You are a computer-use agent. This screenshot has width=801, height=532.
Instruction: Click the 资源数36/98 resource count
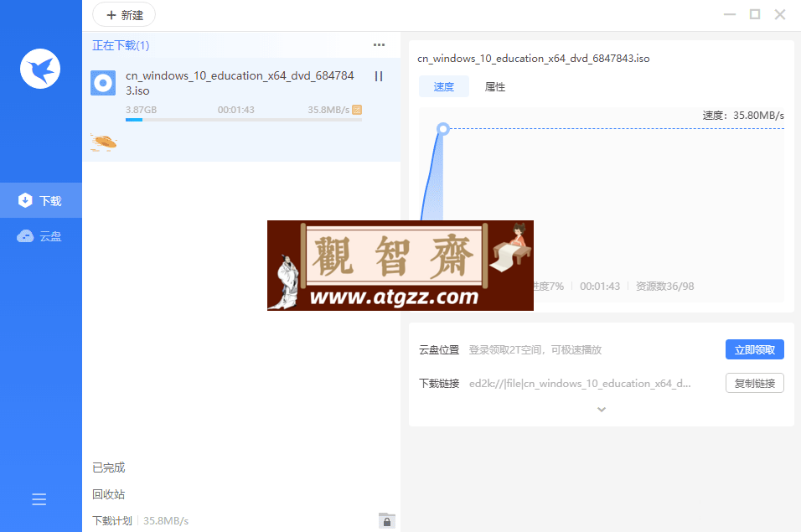coord(664,287)
